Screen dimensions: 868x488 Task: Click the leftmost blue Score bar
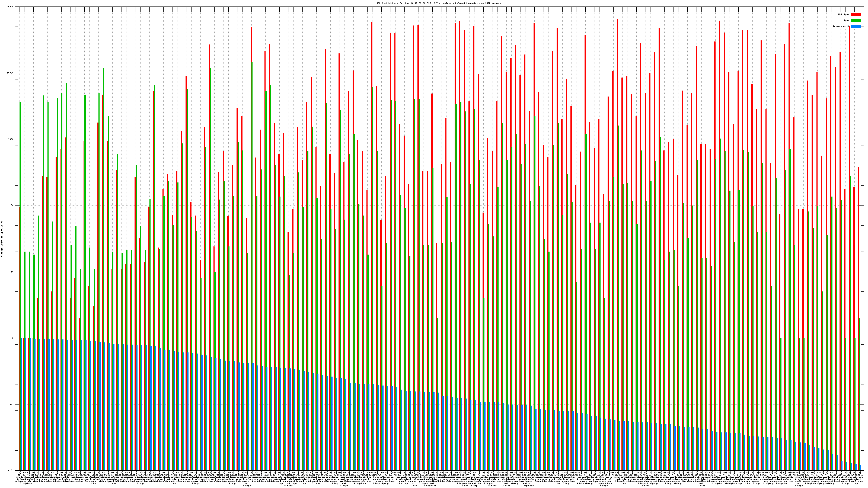pyautogui.click(x=22, y=404)
